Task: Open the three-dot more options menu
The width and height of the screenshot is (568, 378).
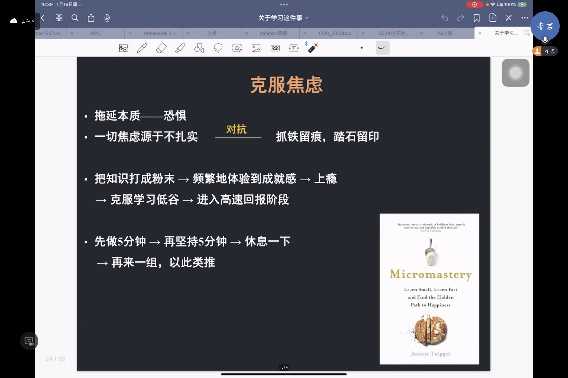Action: [x=525, y=18]
